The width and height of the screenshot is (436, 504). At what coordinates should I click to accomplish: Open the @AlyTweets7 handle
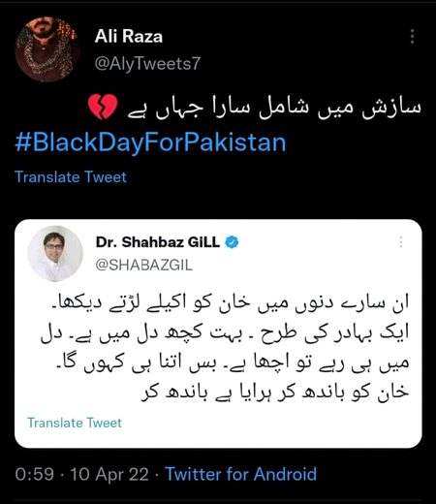click(147, 63)
